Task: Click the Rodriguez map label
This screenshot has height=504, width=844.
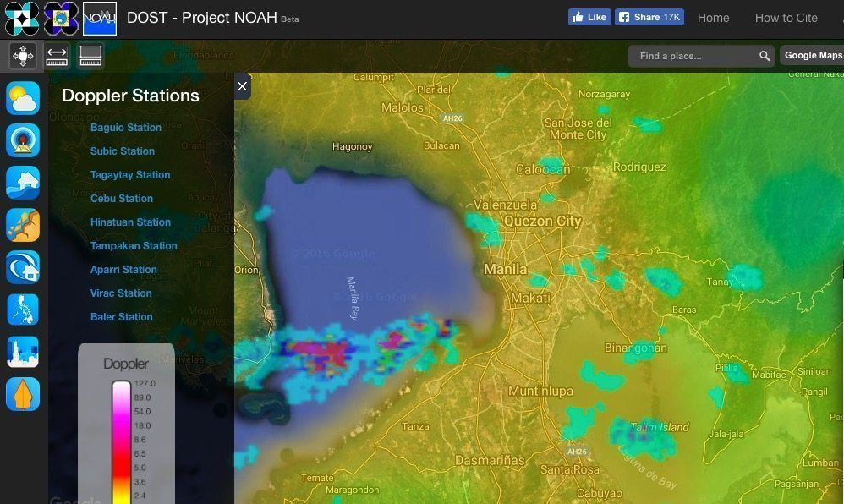Action: (639, 167)
